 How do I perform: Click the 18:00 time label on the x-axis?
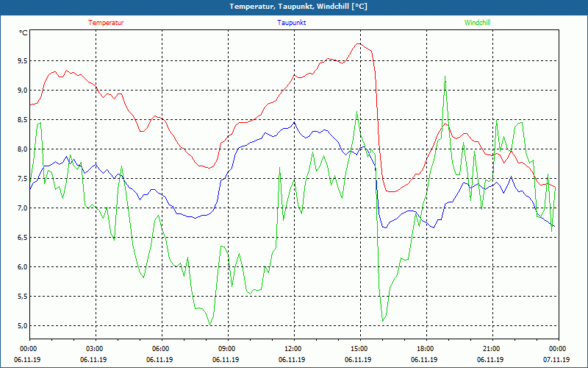(x=426, y=349)
